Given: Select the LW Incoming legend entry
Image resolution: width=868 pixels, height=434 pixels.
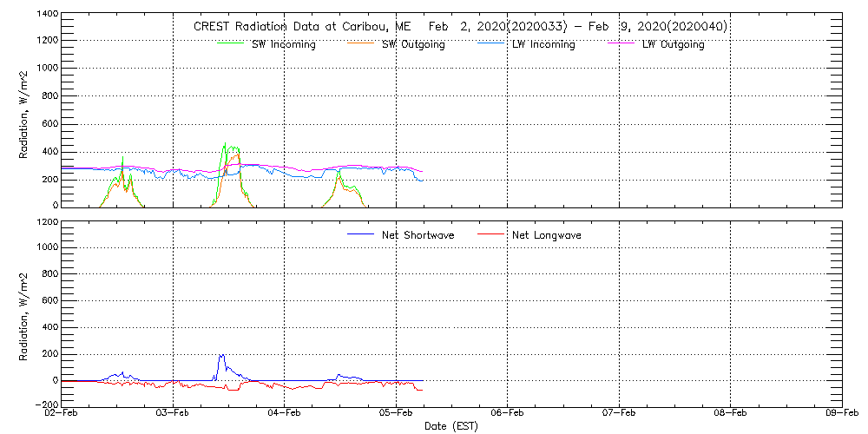Looking at the screenshot, I should pyautogui.click(x=542, y=44).
